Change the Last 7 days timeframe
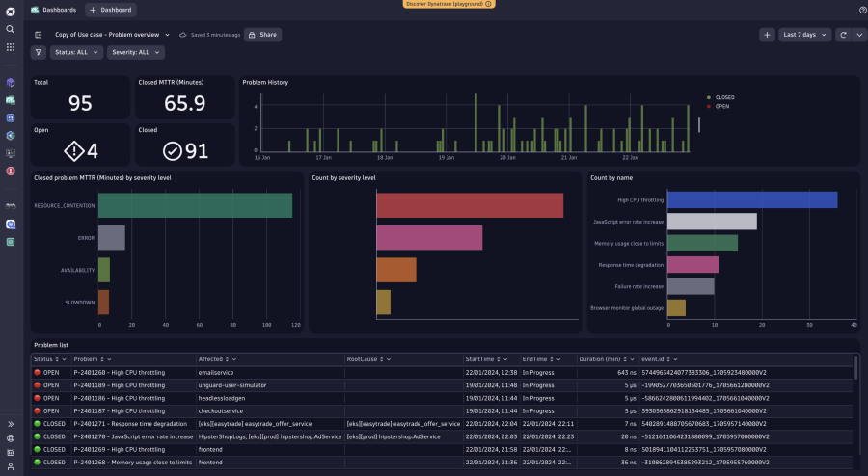 (x=805, y=35)
